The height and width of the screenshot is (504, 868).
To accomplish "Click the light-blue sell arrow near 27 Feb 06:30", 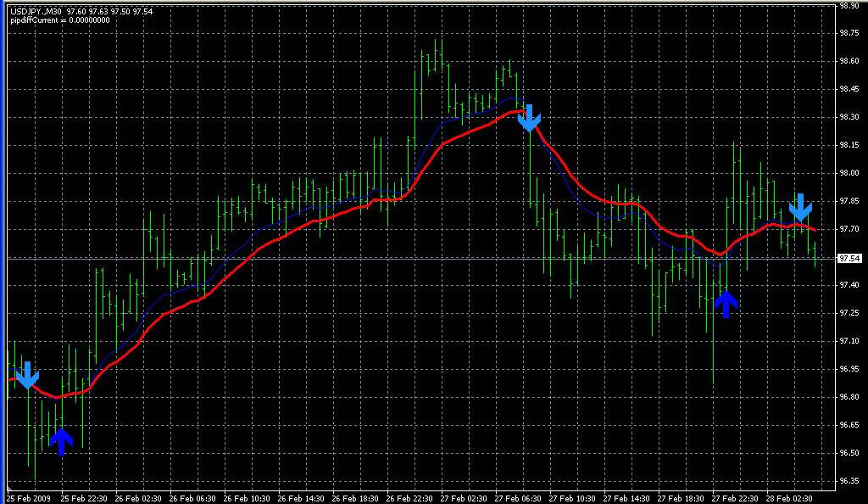I will [x=529, y=118].
